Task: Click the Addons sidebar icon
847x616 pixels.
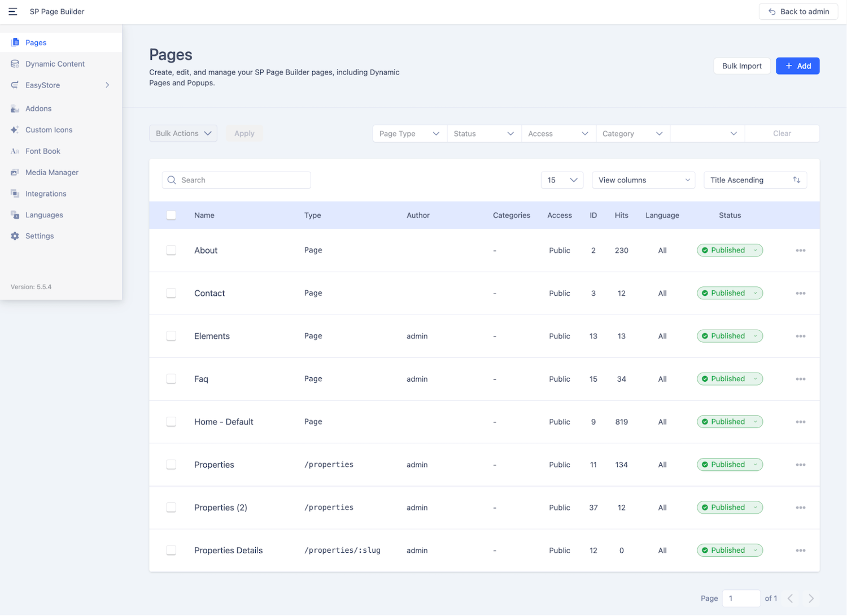Action: click(x=15, y=108)
